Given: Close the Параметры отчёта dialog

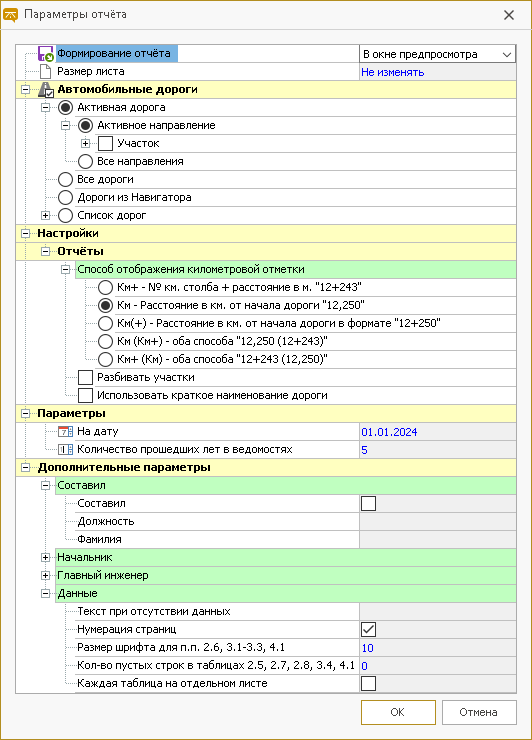Looking at the screenshot, I should coord(509,15).
